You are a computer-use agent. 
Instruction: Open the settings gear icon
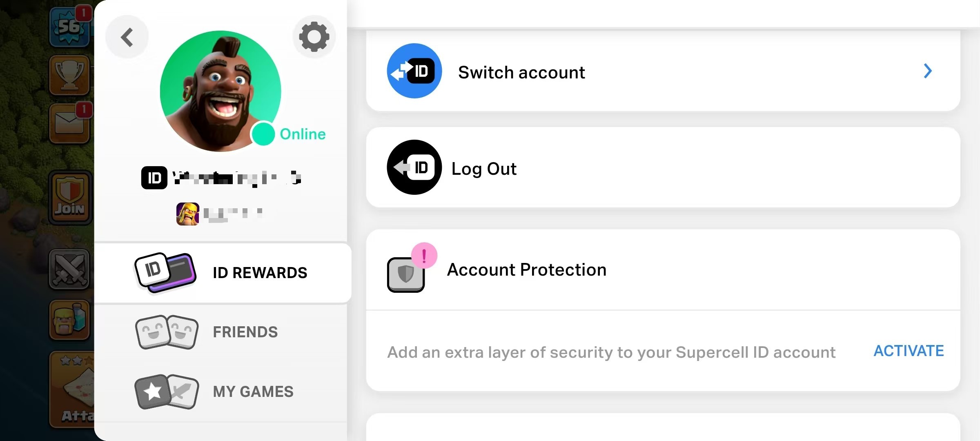tap(314, 37)
